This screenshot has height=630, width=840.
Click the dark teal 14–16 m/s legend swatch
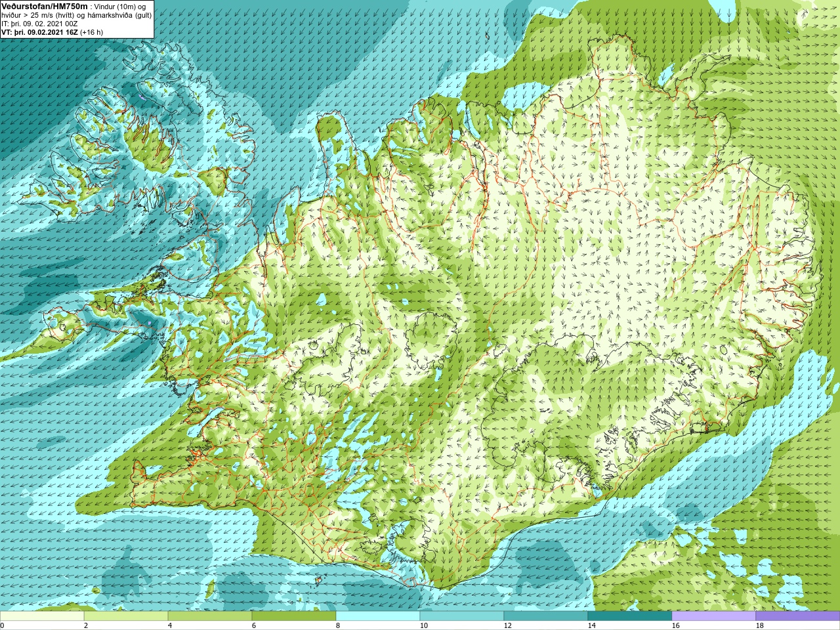coord(630,616)
